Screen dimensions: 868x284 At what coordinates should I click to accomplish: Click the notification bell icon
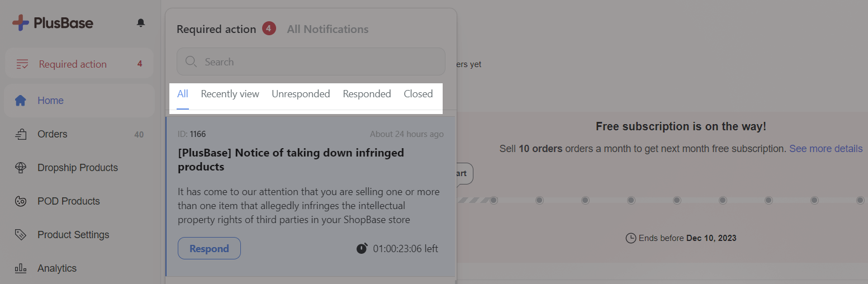pos(141,23)
